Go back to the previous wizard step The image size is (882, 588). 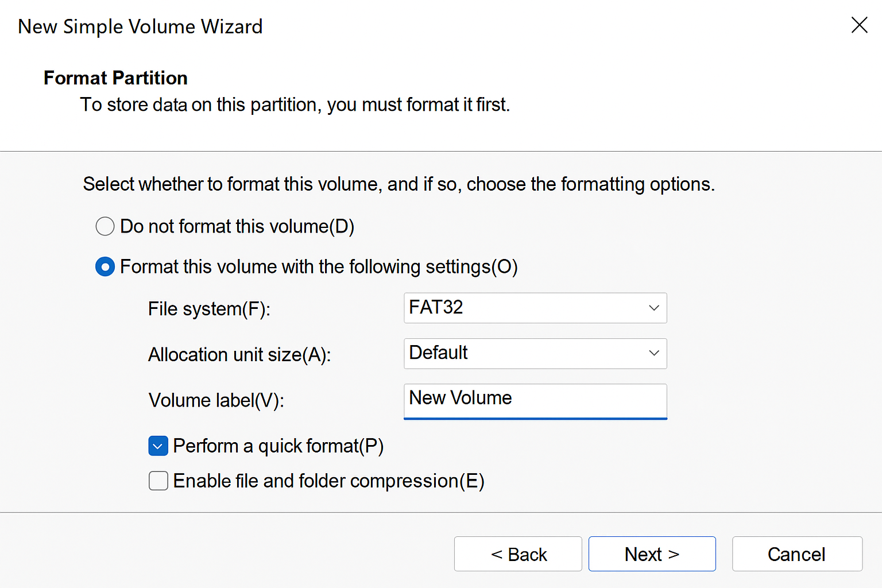(x=517, y=554)
